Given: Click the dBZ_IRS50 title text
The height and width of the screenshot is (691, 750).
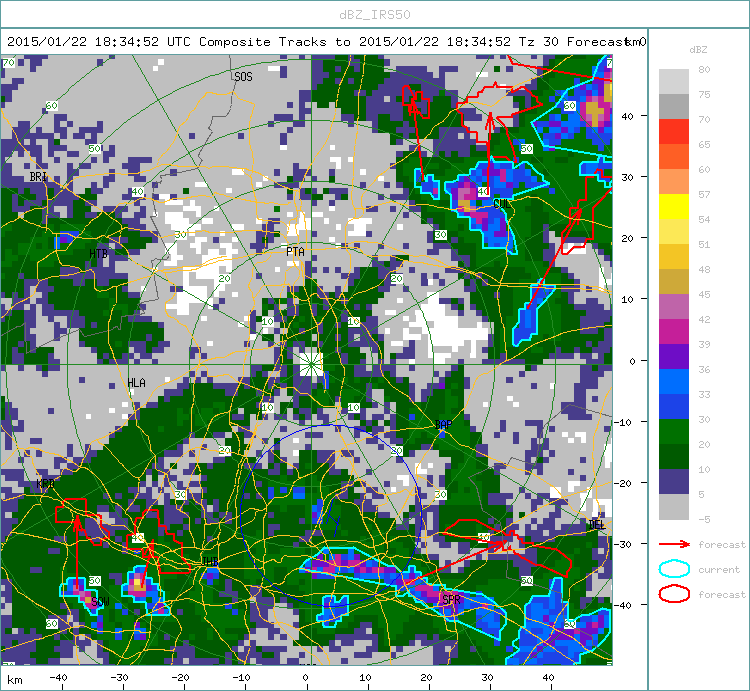Looking at the screenshot, I should (x=375, y=15).
